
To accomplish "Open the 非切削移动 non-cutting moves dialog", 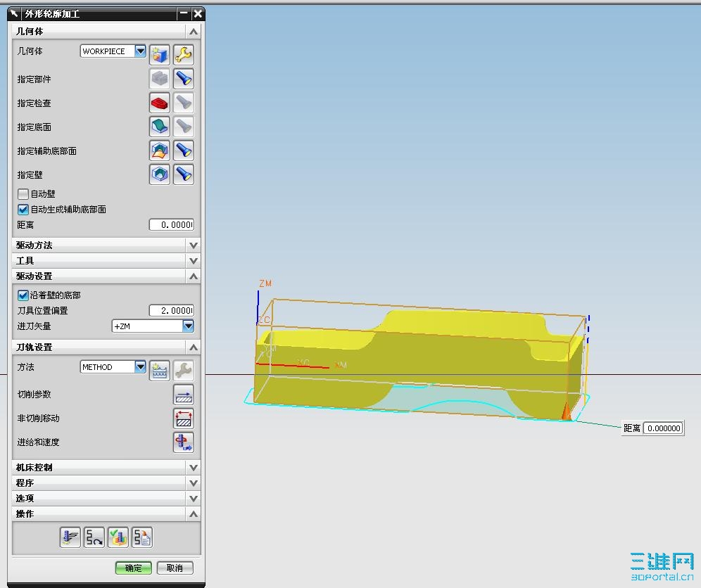I will click(x=183, y=418).
